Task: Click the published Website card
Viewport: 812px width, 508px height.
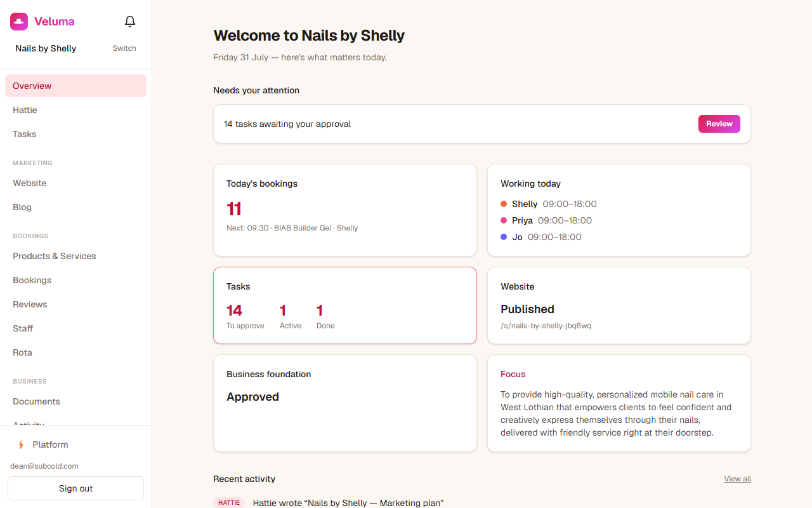Action: pyautogui.click(x=619, y=305)
